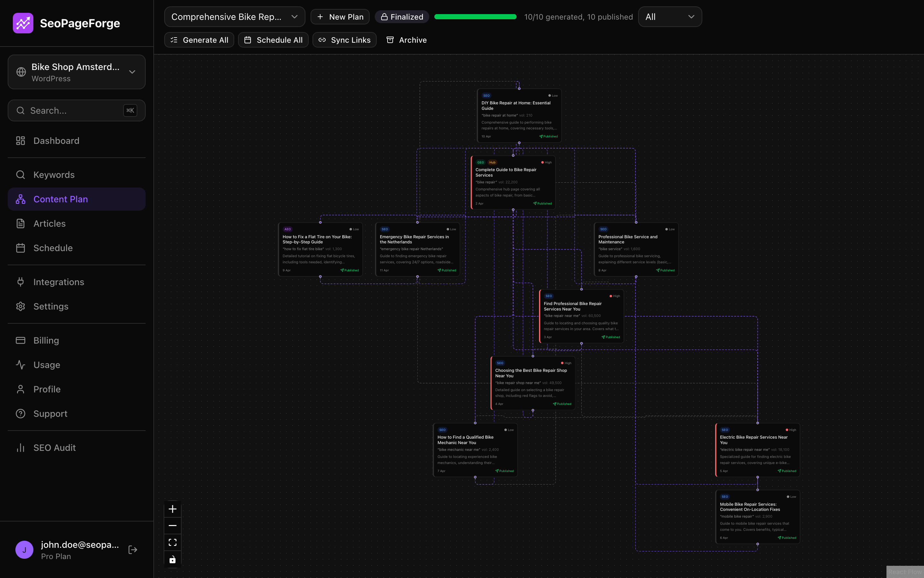Click Find Professional Bike Repair Services Near You title
This screenshot has width=924, height=578.
573,306
